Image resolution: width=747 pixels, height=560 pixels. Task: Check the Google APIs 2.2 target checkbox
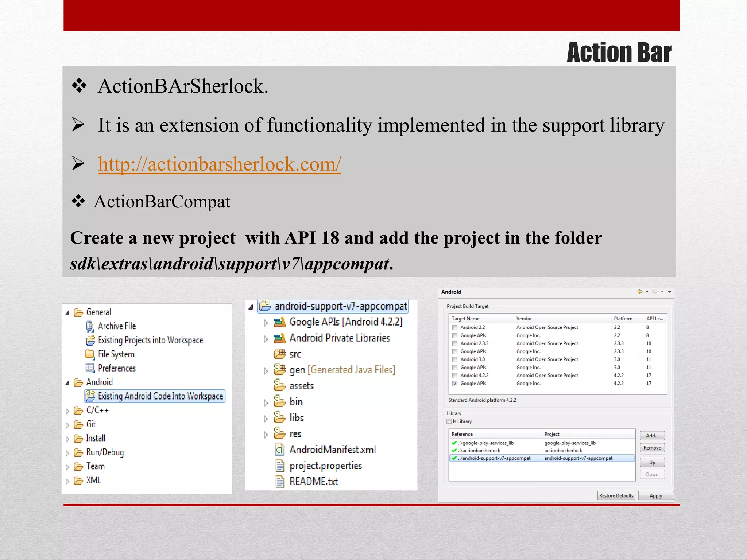[x=455, y=336]
